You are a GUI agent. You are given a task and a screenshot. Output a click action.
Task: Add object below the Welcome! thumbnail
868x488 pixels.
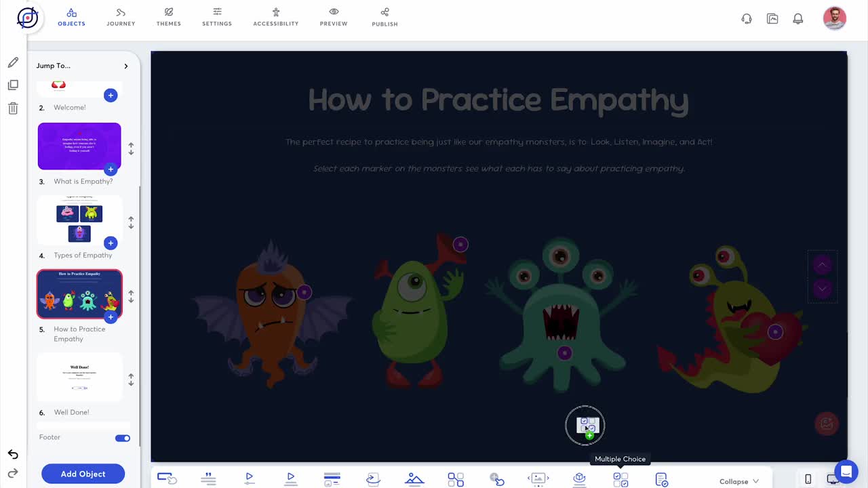point(111,95)
